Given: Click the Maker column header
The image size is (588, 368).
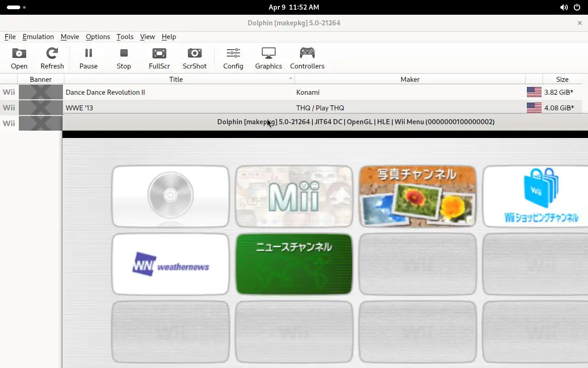Looking at the screenshot, I should [x=410, y=79].
